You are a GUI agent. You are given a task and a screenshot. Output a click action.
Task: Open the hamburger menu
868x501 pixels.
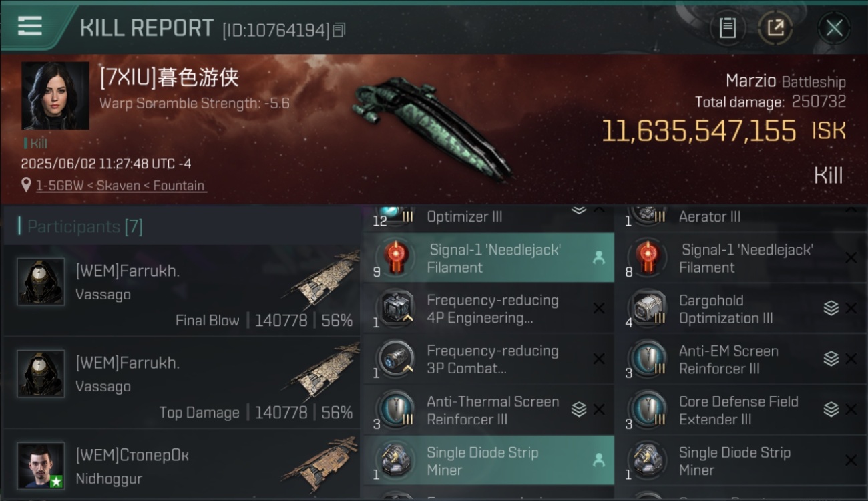(29, 26)
